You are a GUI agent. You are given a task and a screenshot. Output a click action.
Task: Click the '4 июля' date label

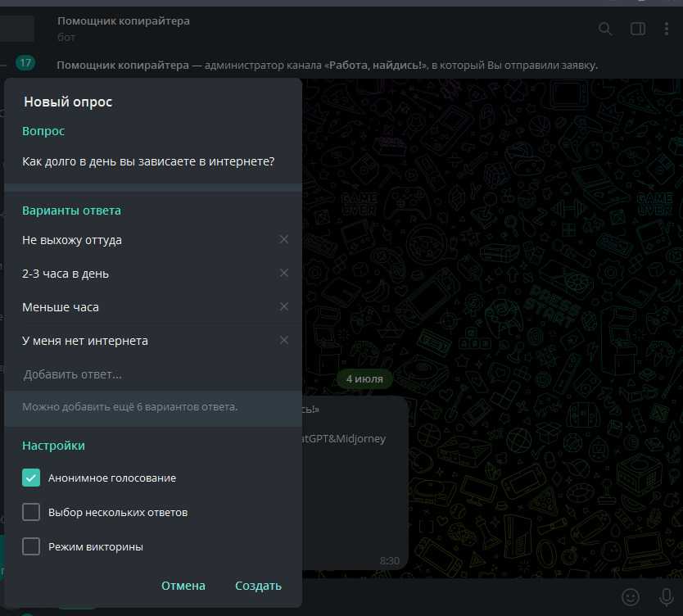click(x=365, y=379)
